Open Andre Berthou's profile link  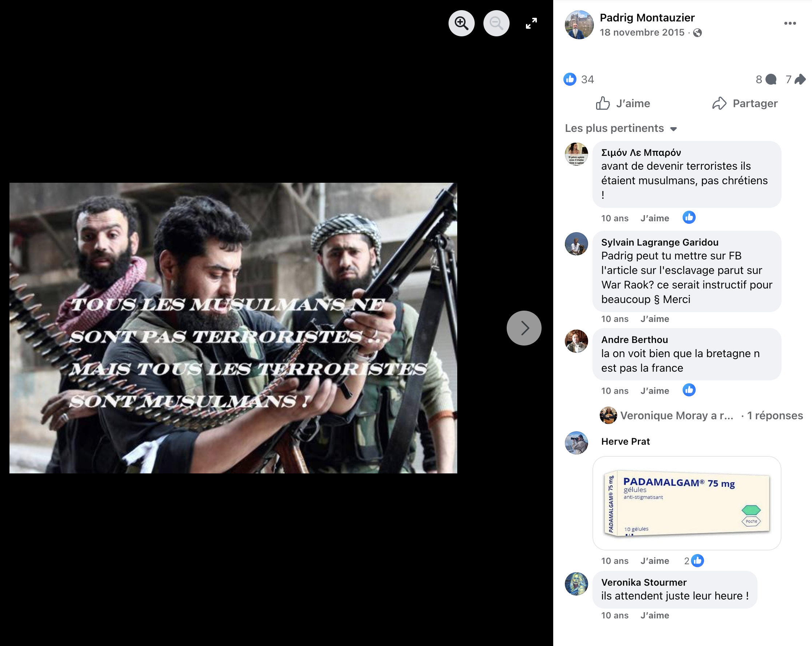click(634, 340)
